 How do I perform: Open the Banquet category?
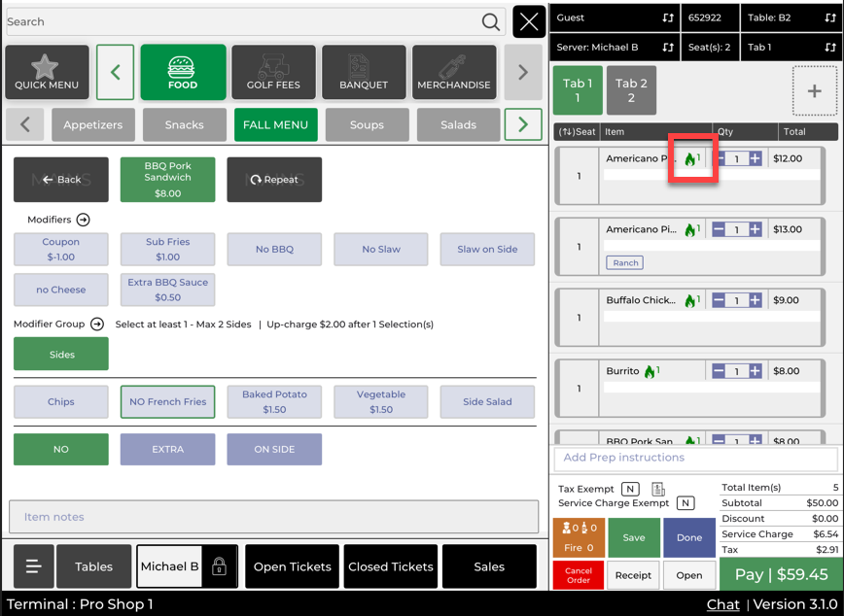point(364,73)
